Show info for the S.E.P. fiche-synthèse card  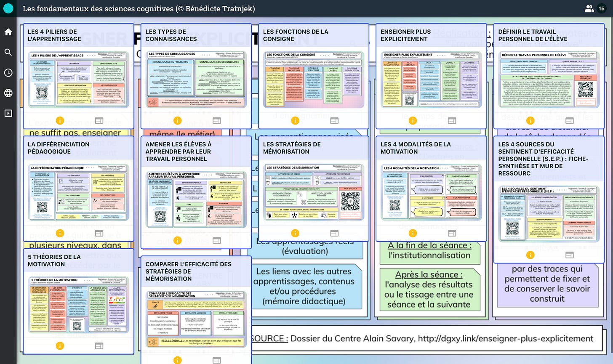530,255
